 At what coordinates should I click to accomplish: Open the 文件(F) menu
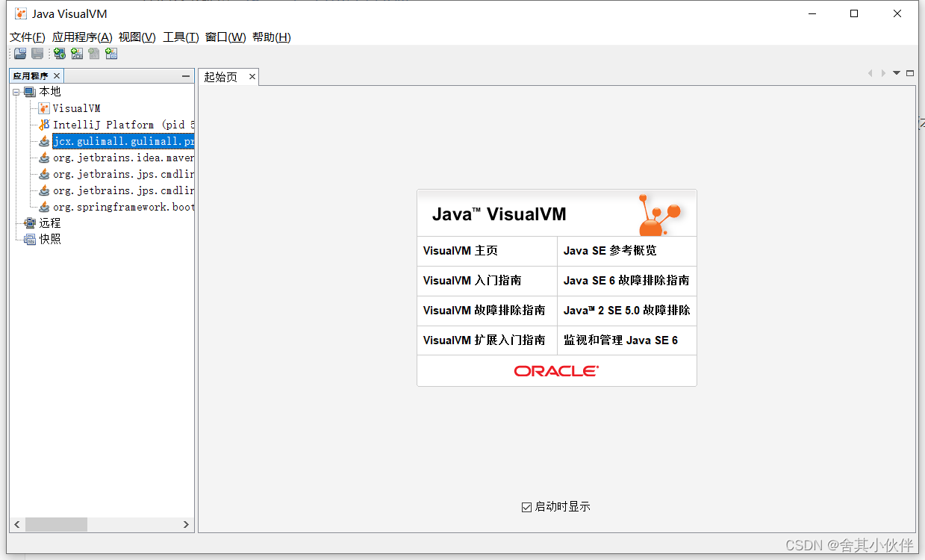point(28,37)
